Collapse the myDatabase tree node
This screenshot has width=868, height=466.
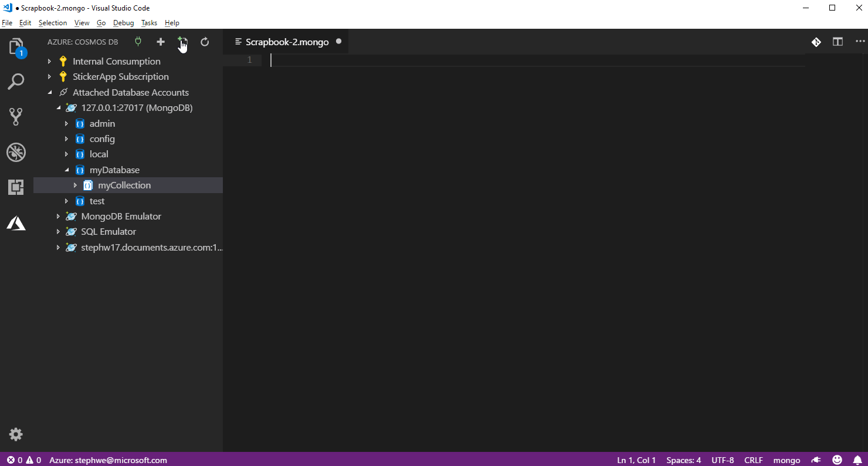[x=66, y=170]
